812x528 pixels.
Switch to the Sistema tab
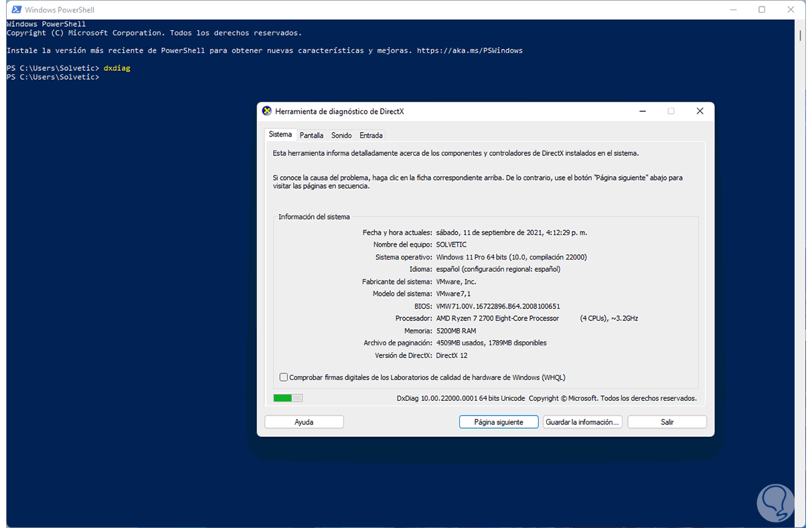280,135
